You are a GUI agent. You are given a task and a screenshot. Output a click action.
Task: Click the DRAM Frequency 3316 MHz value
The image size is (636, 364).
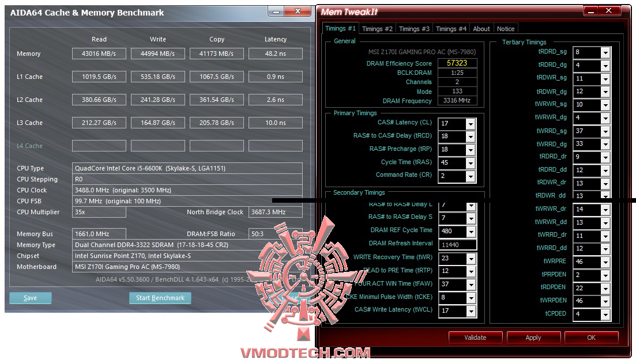pos(457,101)
